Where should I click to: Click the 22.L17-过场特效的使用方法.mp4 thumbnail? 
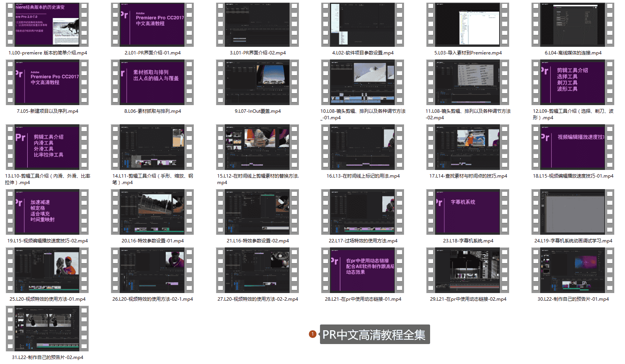[x=363, y=212]
